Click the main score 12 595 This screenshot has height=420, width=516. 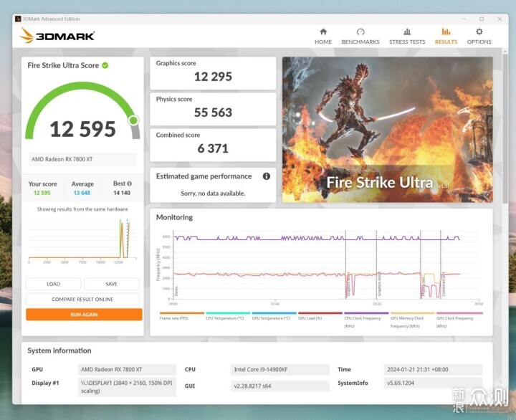(82, 129)
